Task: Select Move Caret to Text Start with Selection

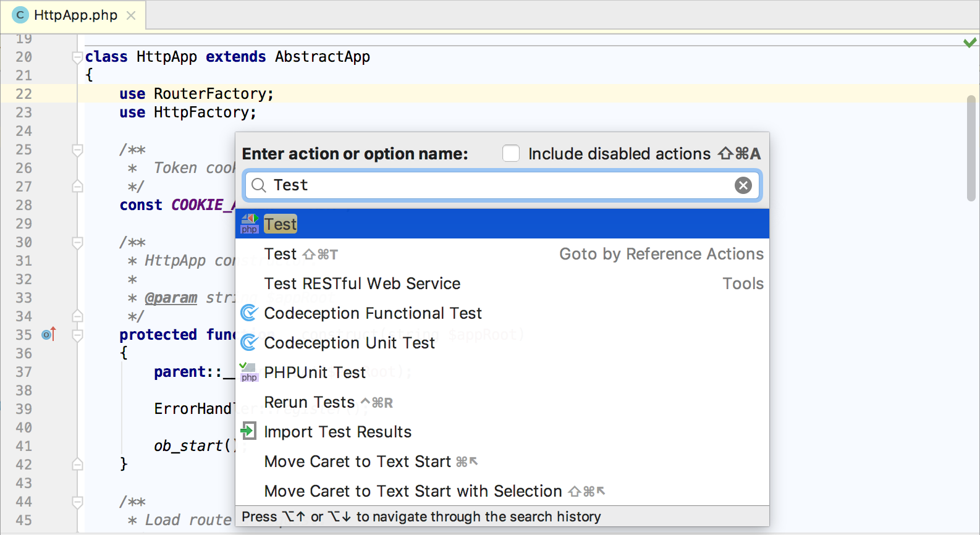Action: click(502, 491)
